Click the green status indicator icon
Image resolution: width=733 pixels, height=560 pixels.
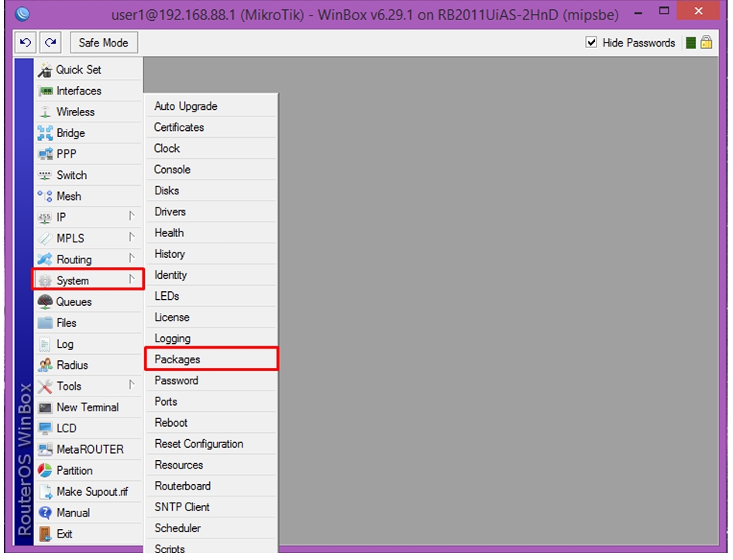point(690,43)
